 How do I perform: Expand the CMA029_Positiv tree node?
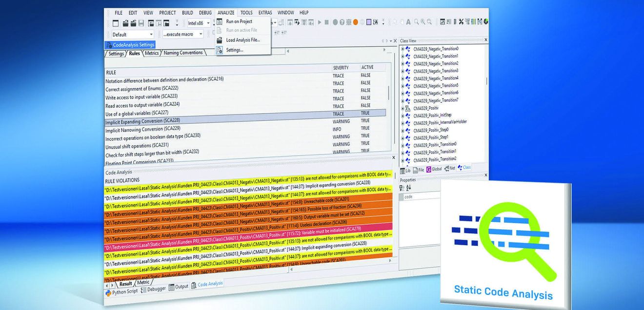pos(402,108)
